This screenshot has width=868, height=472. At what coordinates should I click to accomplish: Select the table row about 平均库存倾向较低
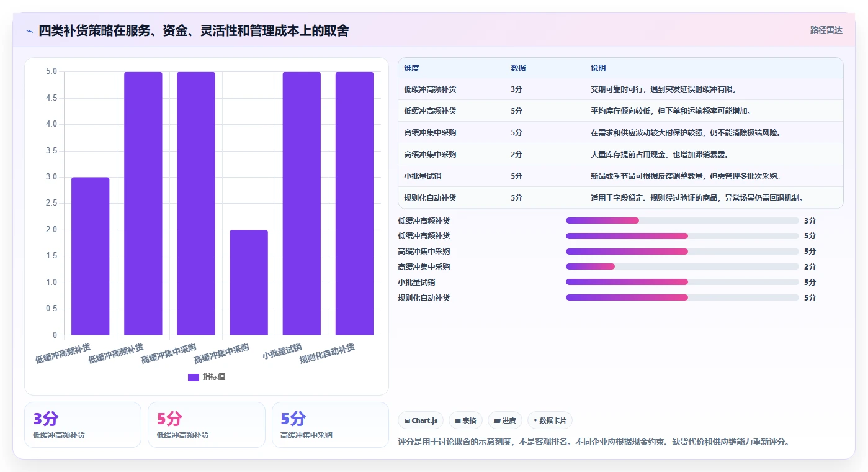620,111
